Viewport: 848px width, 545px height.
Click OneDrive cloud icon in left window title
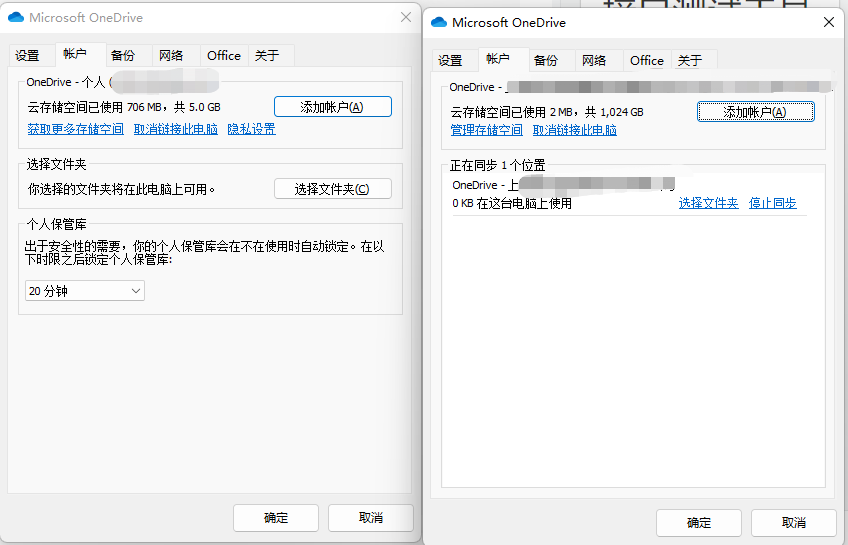coord(16,17)
